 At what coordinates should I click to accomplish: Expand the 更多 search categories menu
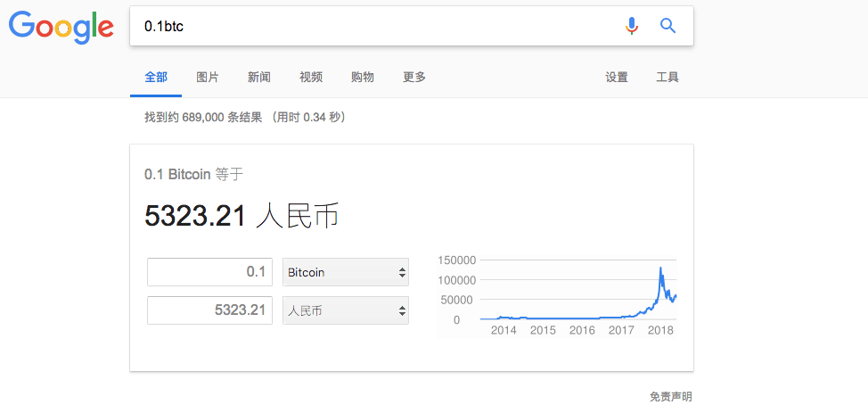(414, 77)
